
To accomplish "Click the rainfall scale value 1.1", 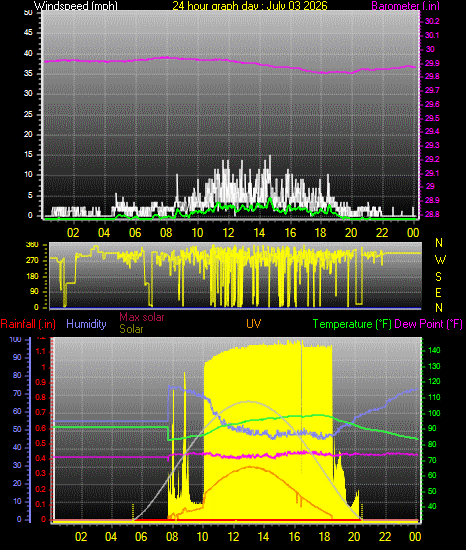I will [x=41, y=352].
